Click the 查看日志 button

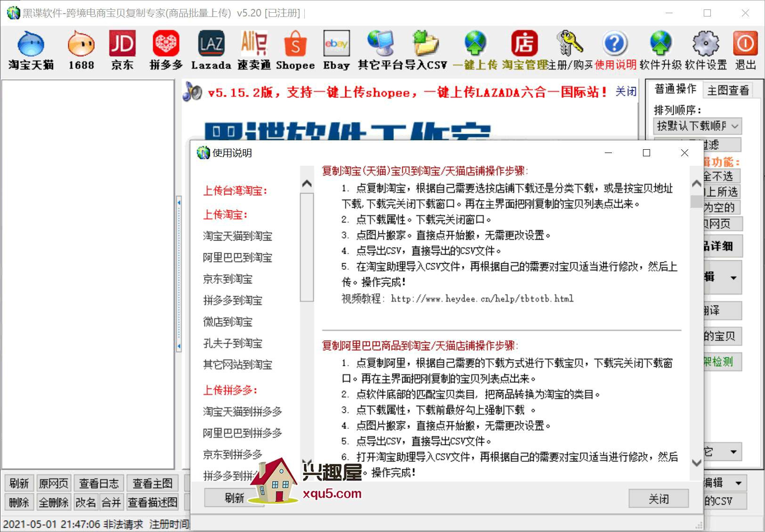98,484
